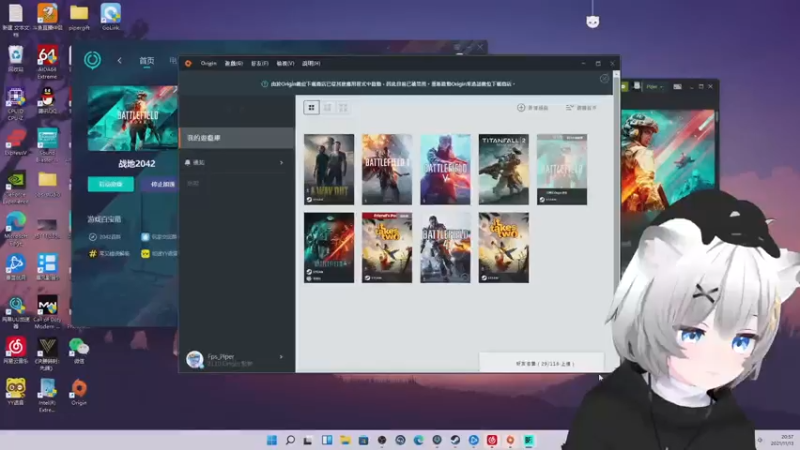Open the library filter options

(x=581, y=108)
